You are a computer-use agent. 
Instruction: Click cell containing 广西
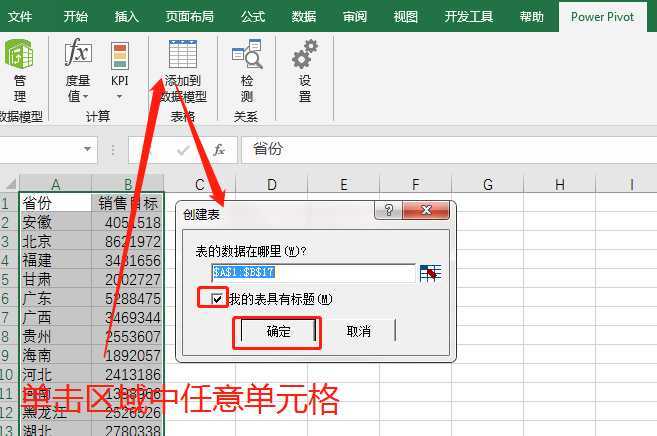(x=55, y=317)
